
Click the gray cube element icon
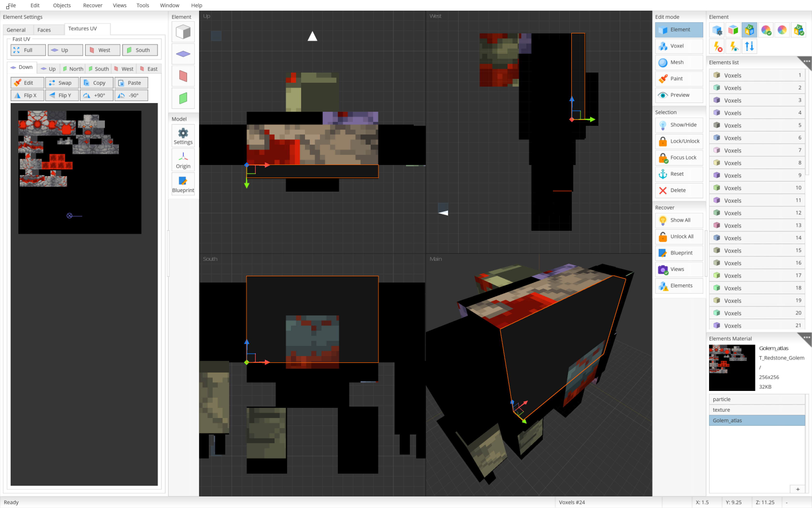(x=183, y=32)
